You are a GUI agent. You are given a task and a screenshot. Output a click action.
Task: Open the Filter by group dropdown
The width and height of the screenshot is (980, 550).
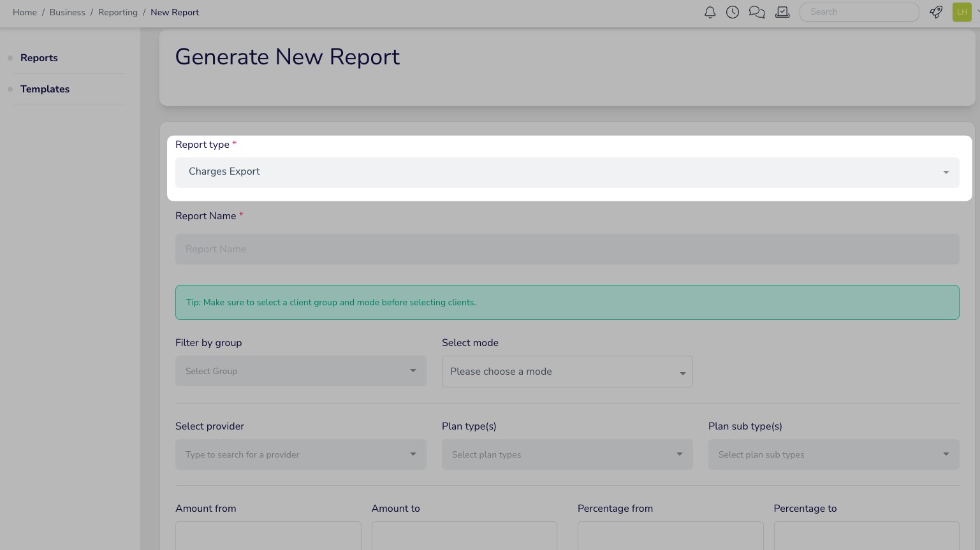point(300,371)
